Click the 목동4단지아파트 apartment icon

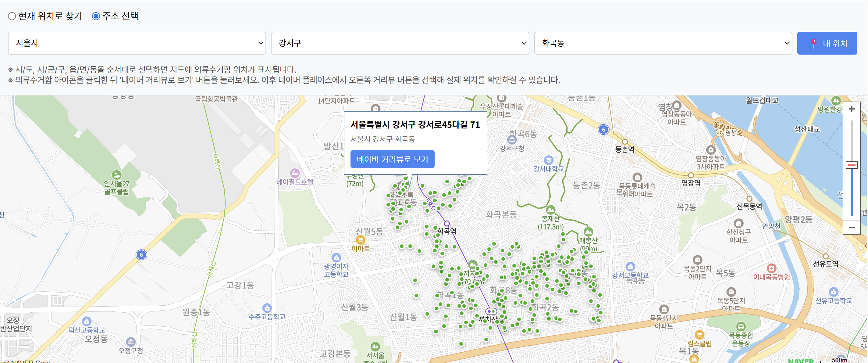(x=664, y=309)
